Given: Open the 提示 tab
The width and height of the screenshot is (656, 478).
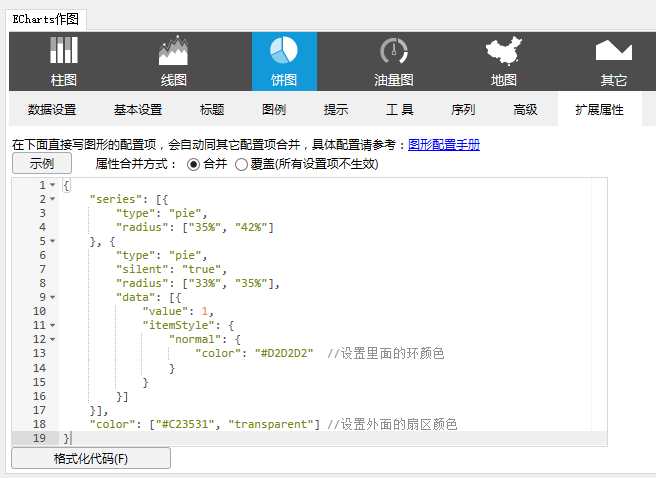Looking at the screenshot, I should point(336,110).
